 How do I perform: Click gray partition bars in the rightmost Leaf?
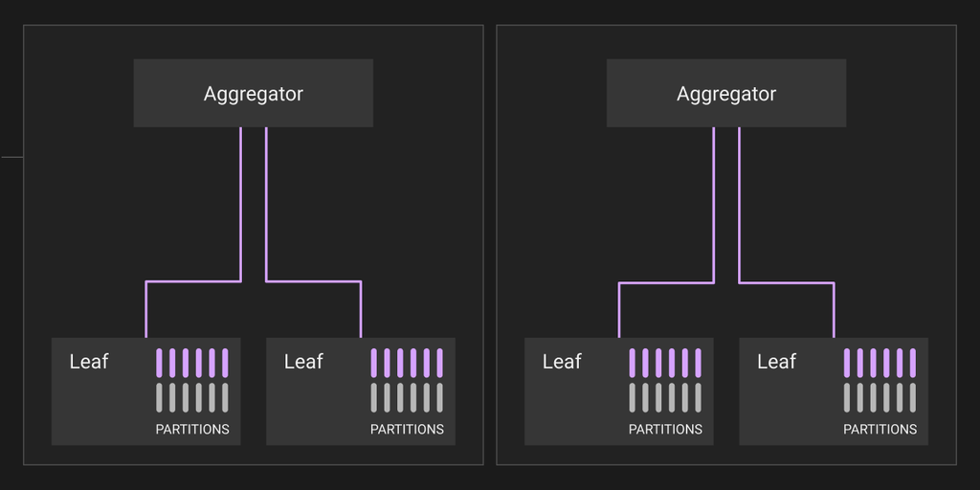[880, 397]
